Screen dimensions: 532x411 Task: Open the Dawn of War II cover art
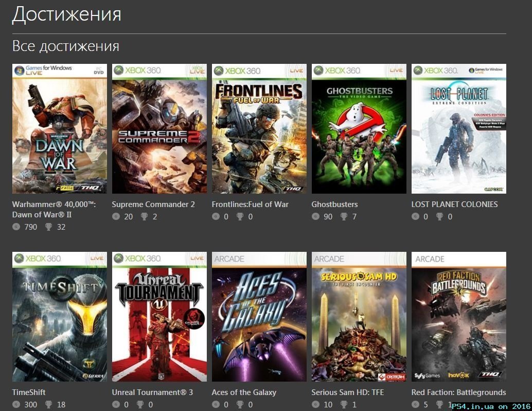(59, 129)
